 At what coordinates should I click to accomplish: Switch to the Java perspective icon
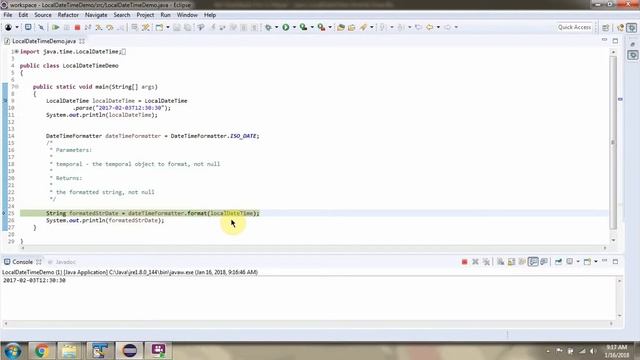(620, 27)
